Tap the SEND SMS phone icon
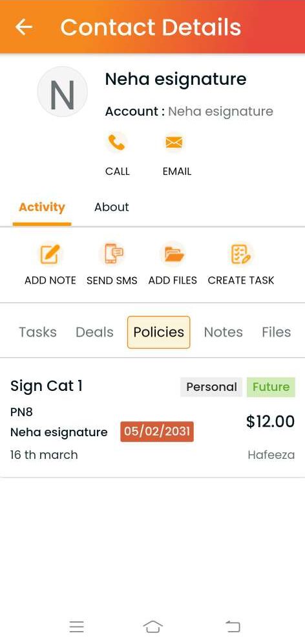This screenshot has width=305, height=644. pos(112,254)
